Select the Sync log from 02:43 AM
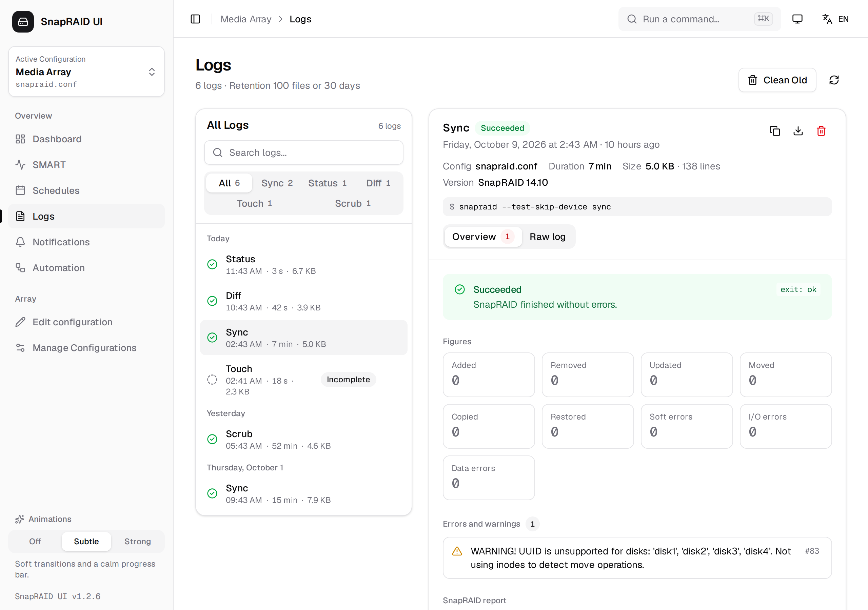The width and height of the screenshot is (868, 610). point(303,338)
